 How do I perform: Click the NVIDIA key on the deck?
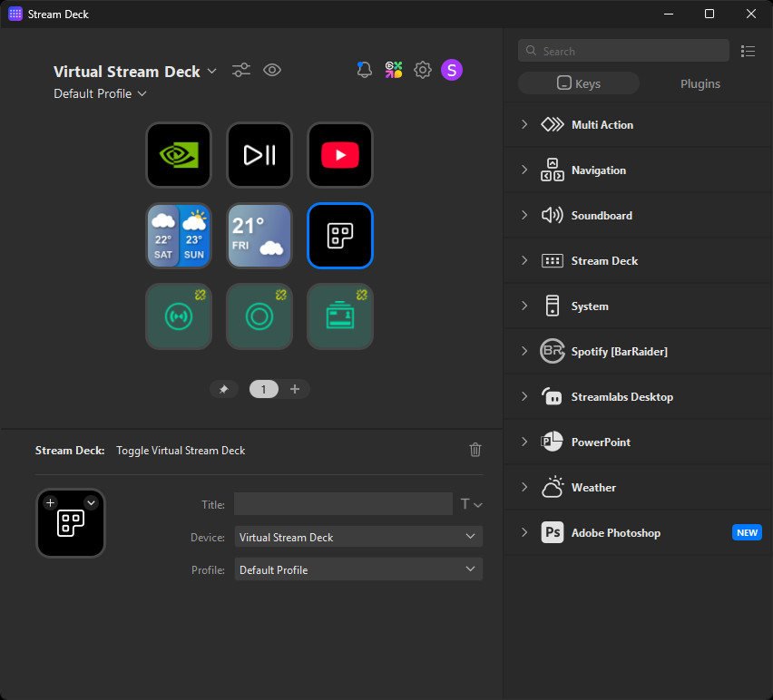pos(179,155)
